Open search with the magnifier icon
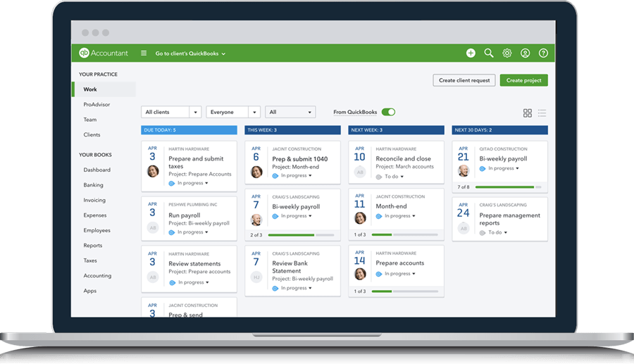Viewport: 634px width, 364px height. click(x=489, y=53)
